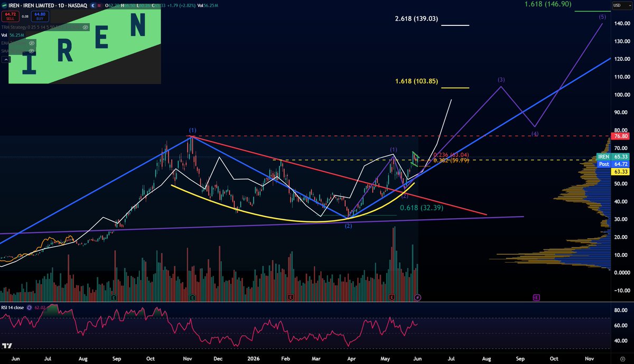Click the BUY 64.80 button
The height and width of the screenshot is (364, 634).
[x=40, y=16]
